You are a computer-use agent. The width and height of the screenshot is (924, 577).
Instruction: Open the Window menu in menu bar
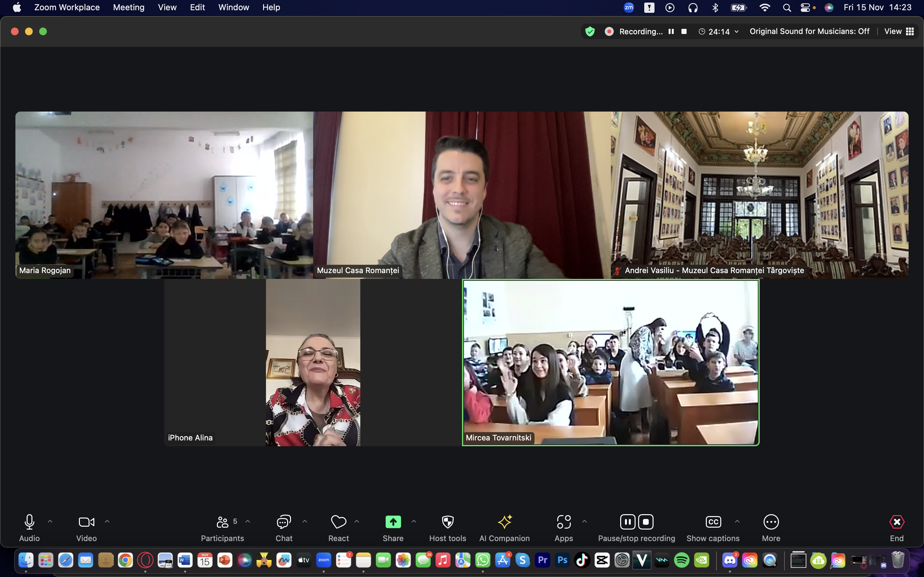233,7
